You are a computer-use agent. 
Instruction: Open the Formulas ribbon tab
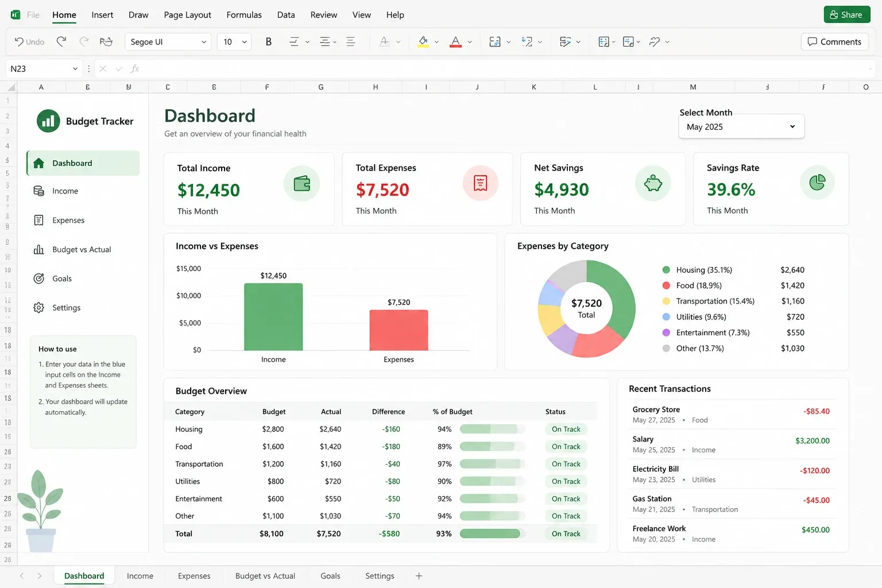click(244, 15)
